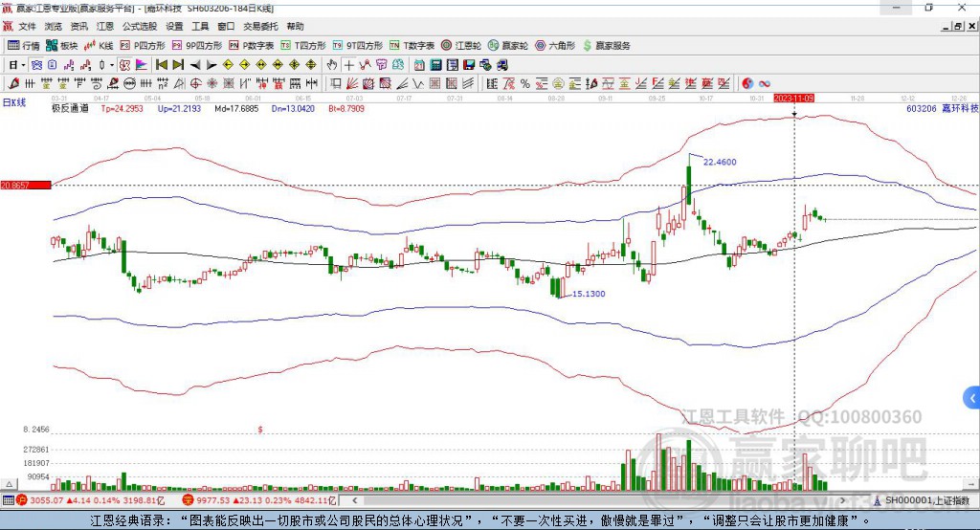980x530 pixels.
Task: Click the red floppy save icon
Action: (x=469, y=65)
